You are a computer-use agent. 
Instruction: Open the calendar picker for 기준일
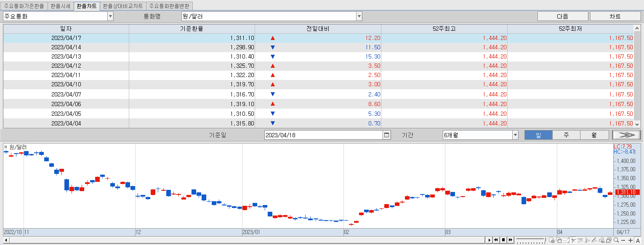click(x=387, y=135)
